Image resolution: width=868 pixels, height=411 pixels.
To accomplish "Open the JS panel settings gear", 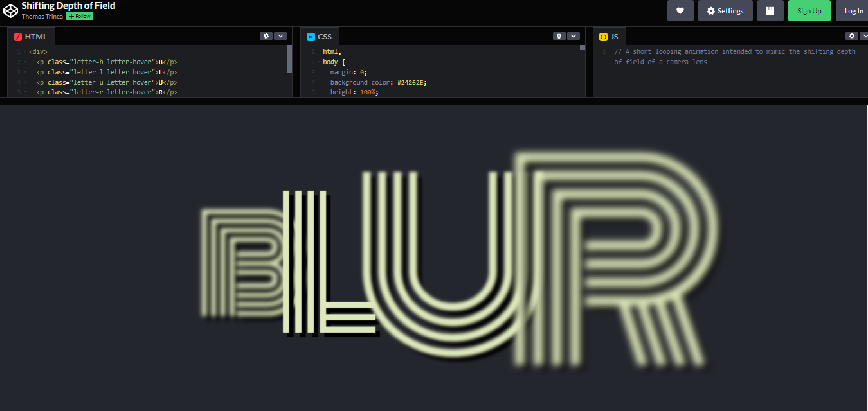I will pos(852,36).
